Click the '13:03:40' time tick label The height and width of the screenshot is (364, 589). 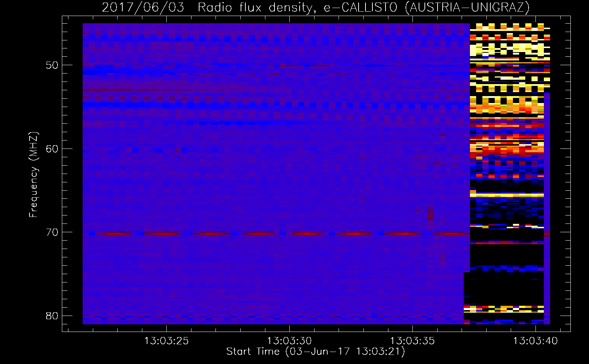[x=535, y=341]
